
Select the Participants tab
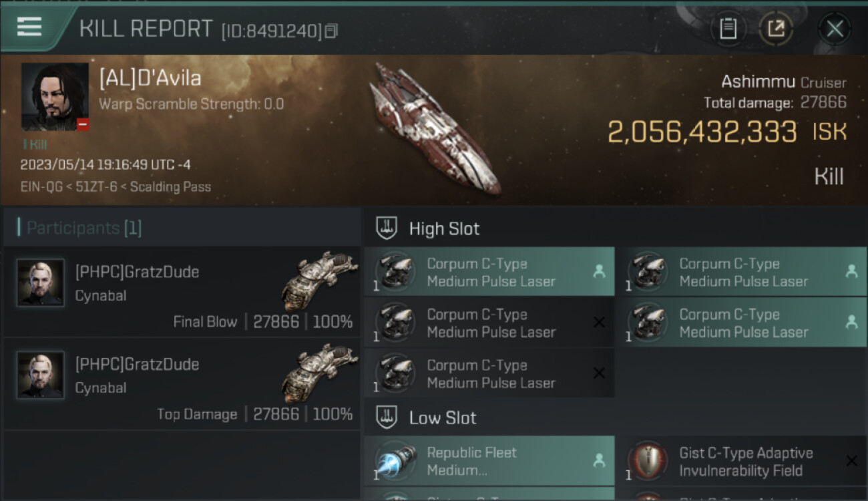click(x=84, y=228)
